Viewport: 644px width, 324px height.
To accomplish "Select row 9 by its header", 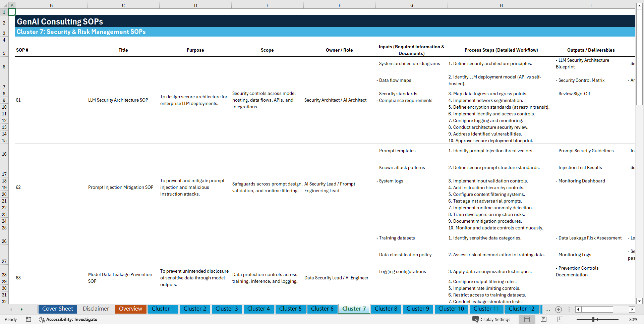I will 4,100.
